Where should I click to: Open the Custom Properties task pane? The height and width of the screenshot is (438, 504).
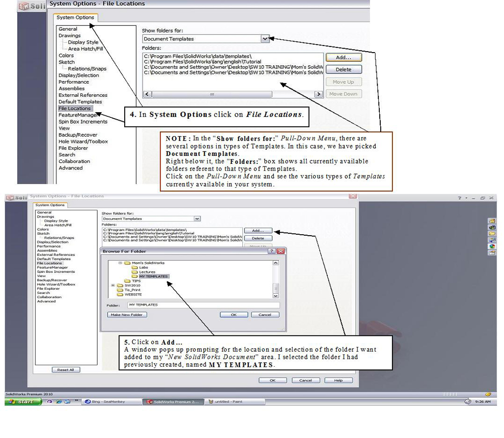(x=492, y=252)
